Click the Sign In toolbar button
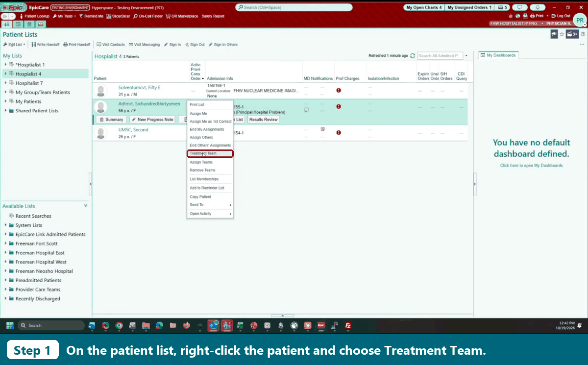Viewport: 588px width, 365px height. tap(172, 45)
